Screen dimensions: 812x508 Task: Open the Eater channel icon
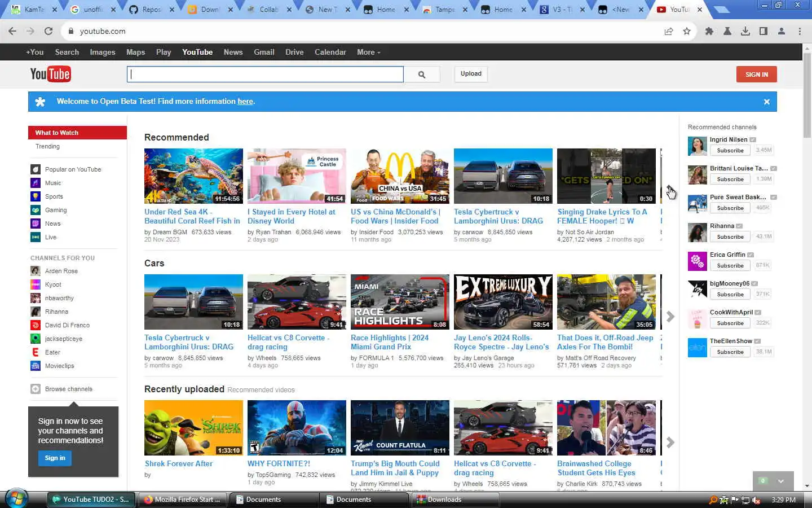[x=36, y=352]
